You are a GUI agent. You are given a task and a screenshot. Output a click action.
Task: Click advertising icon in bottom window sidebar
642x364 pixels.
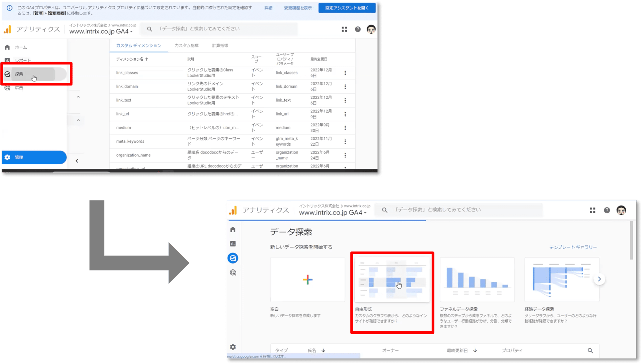point(233,273)
